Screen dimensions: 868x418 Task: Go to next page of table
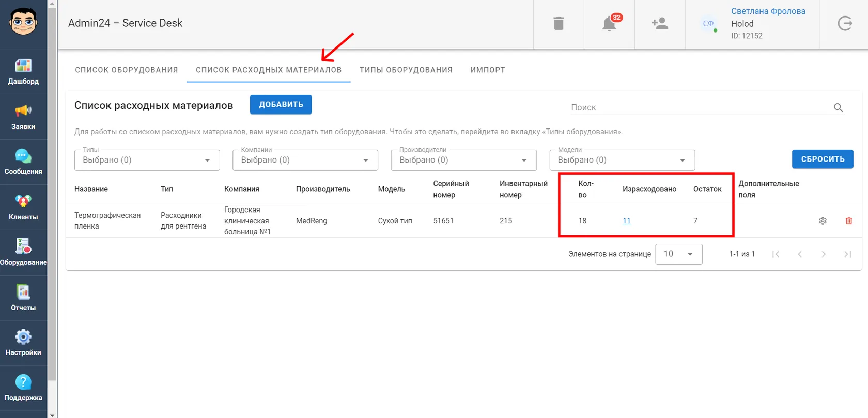(x=824, y=254)
